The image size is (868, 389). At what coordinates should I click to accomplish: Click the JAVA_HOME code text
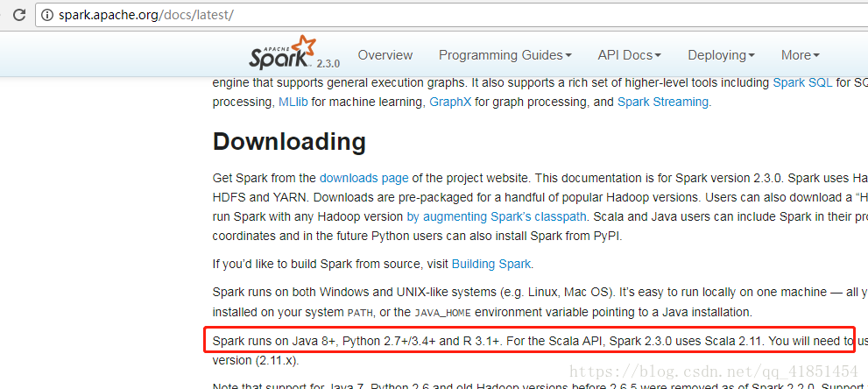(x=443, y=313)
